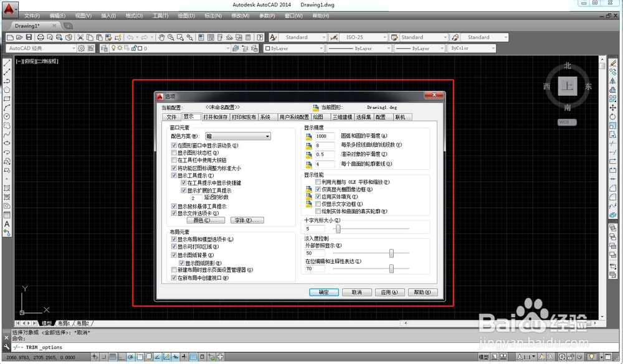This screenshot has height=364, width=623.
Task: Open the ByLayer lineweight dropdown
Action: (x=419, y=48)
